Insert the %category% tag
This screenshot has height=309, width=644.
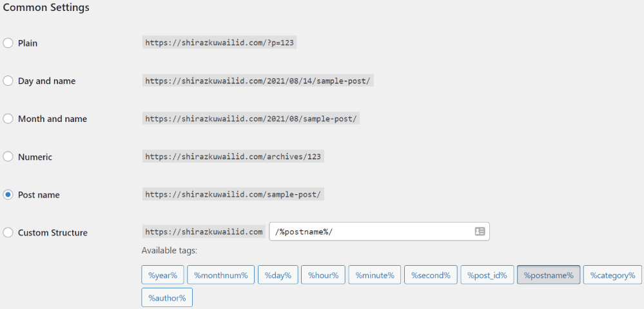[x=612, y=275]
